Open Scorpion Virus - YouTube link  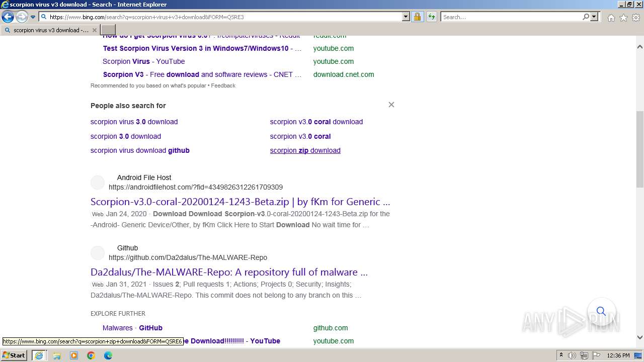pos(143,61)
